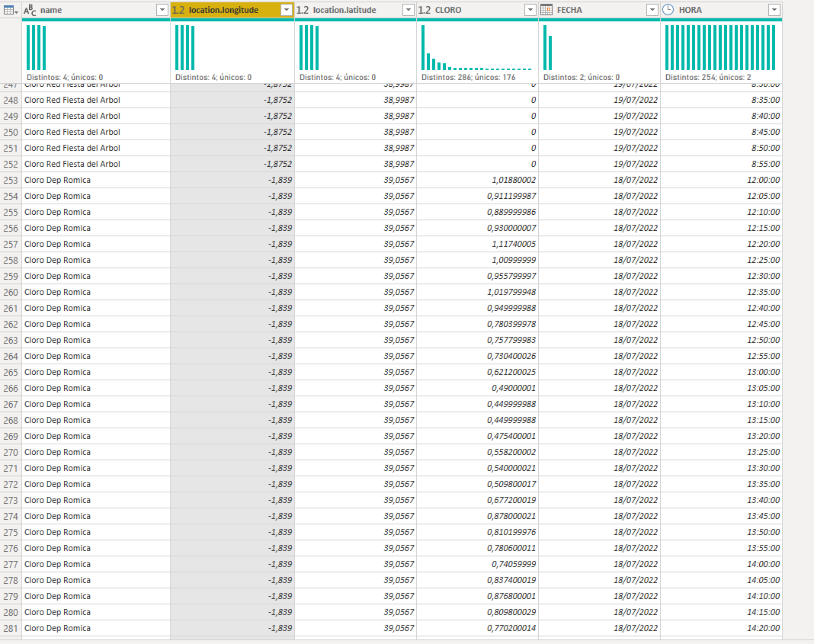
Task: Change data type via ABC icon on name column
Action: coord(30,10)
